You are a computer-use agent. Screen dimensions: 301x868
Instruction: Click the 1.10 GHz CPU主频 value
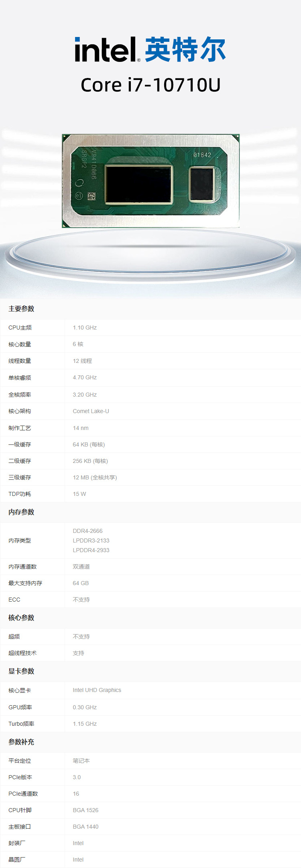tap(85, 328)
